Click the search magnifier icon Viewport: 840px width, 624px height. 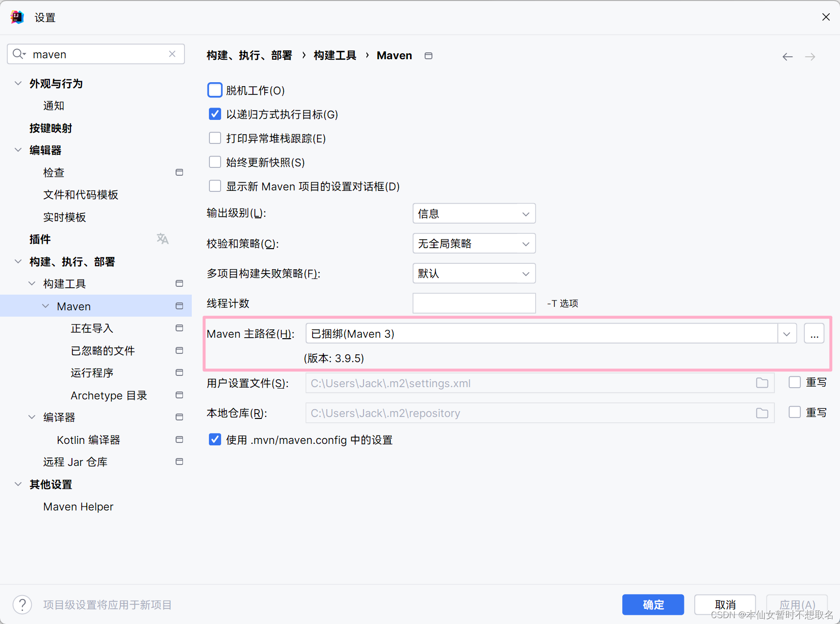coord(19,54)
